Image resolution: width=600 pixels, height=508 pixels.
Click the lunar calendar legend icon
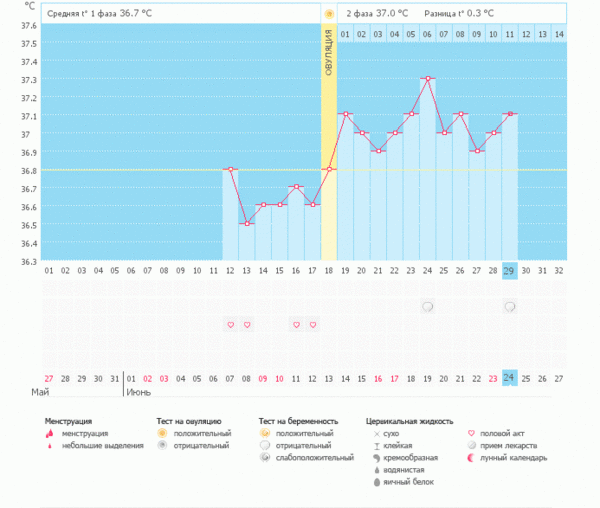pyautogui.click(x=472, y=457)
